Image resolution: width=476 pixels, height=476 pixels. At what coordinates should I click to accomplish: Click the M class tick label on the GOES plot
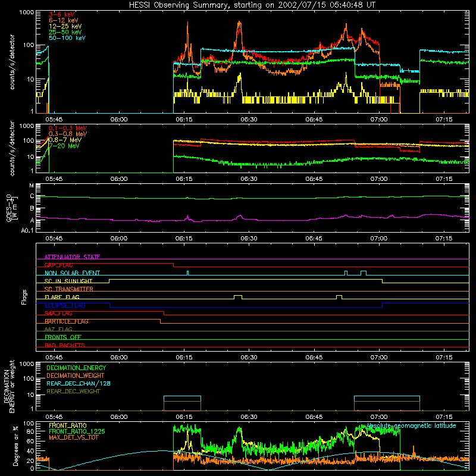pos(32,186)
